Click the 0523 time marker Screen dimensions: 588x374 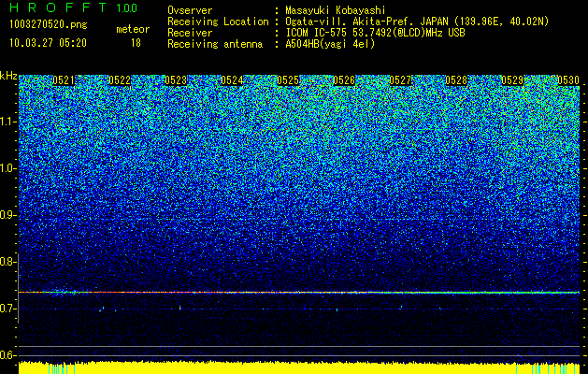click(176, 80)
